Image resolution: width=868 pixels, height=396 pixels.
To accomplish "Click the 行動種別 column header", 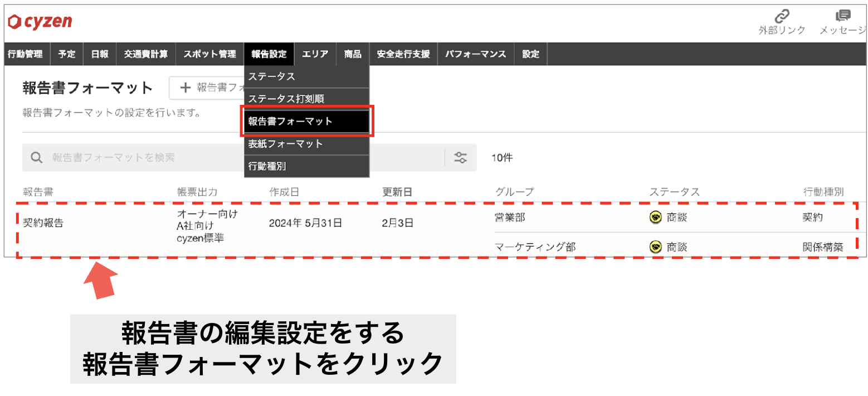I will click(823, 192).
